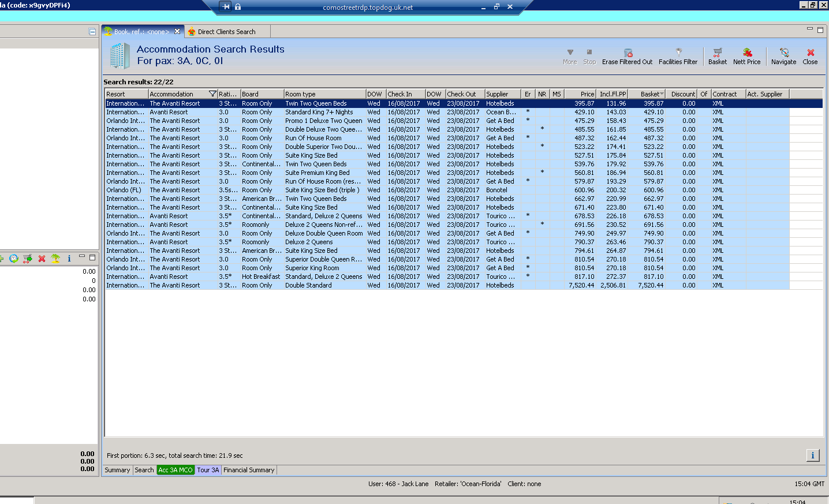This screenshot has width=829, height=504.
Task: Switch to the Summary tab
Action: 117,470
